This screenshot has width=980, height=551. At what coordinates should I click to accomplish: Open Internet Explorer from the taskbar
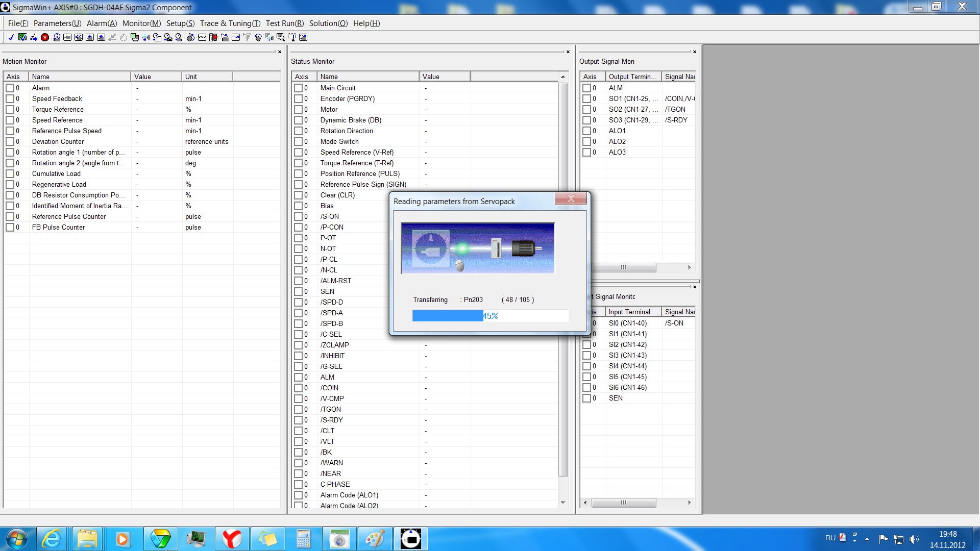coord(52,539)
